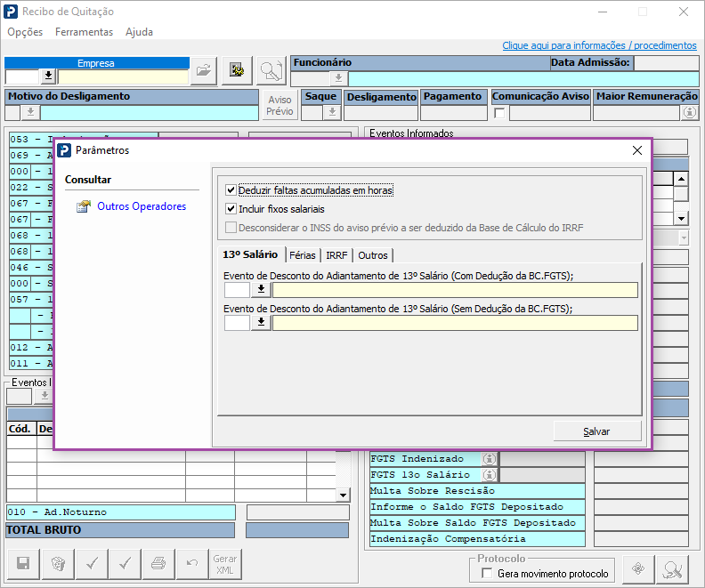The height and width of the screenshot is (588, 705).
Task: Click the info icon beside FGTS Indenizado
Action: [x=489, y=458]
